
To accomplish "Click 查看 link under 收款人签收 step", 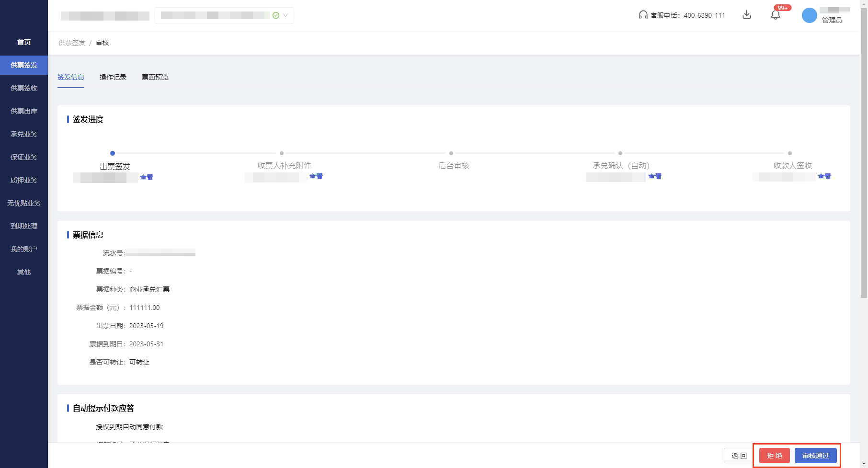I will [824, 176].
